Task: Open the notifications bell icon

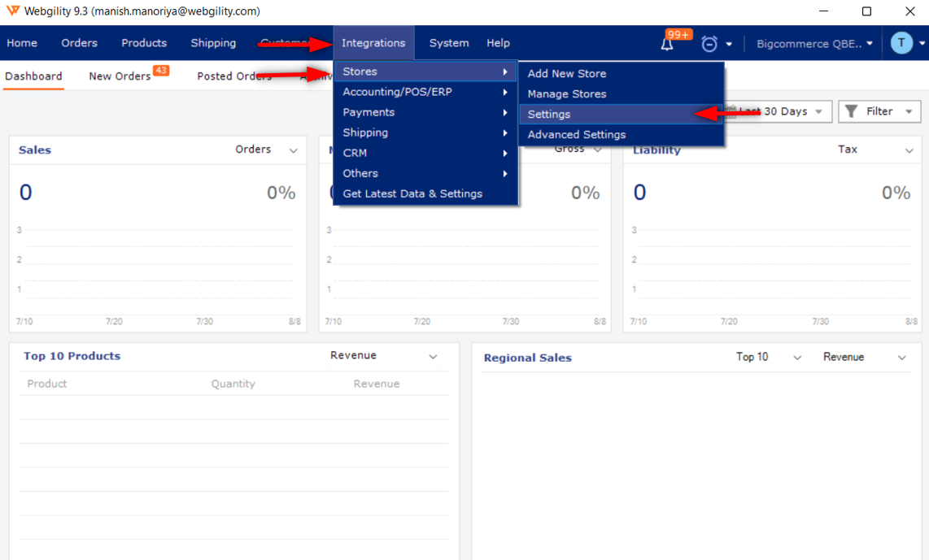Action: (x=667, y=45)
